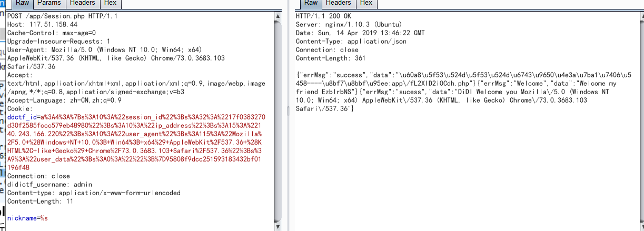Viewport: 644px width, 231px height.
Task: Click the request pane vertical scrollbar track
Action: [278, 121]
